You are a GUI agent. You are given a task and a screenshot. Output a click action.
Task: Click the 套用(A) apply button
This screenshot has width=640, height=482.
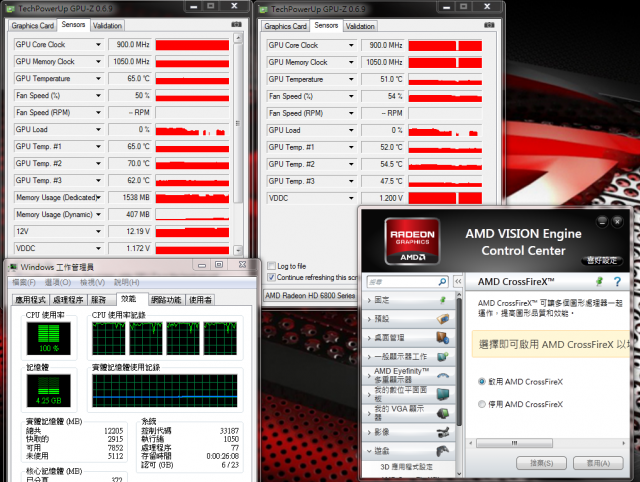click(598, 463)
